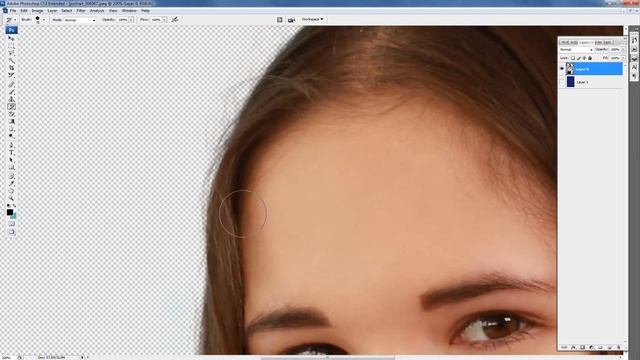The image size is (640, 360).
Task: Open the options bar Opacity slider arrow
Action: coord(131,20)
